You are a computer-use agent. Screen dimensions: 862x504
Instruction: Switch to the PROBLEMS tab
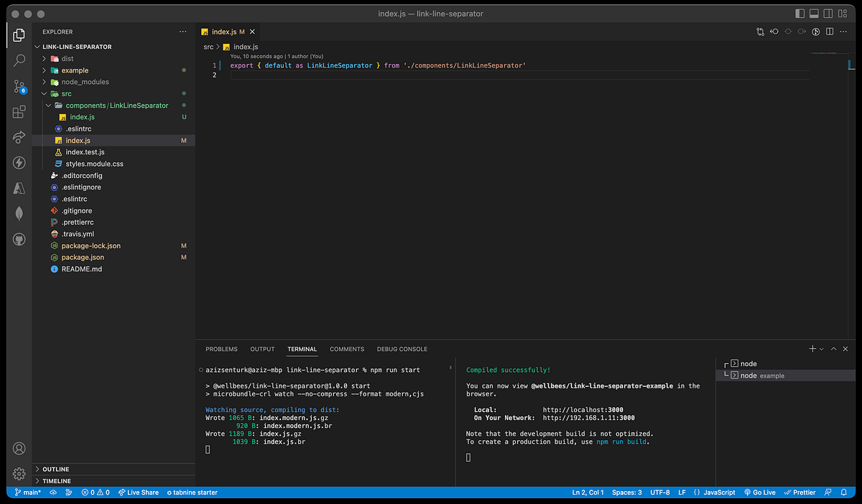point(221,350)
